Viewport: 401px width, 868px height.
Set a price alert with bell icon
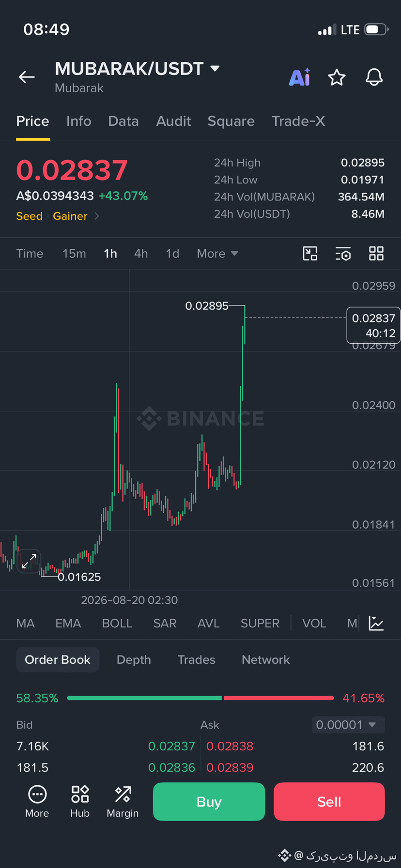(374, 77)
